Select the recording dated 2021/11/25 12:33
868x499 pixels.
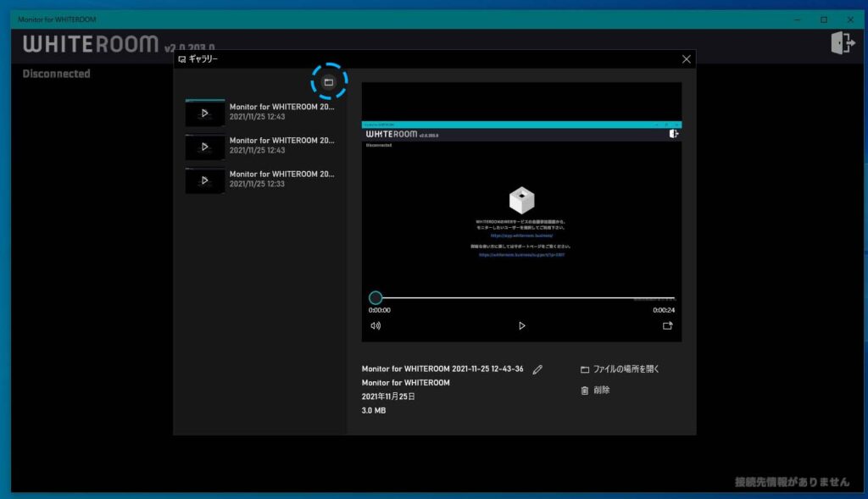(260, 180)
